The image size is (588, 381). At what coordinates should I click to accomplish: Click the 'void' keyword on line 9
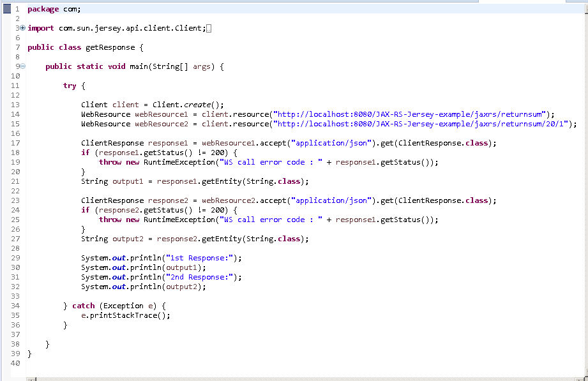[117, 67]
